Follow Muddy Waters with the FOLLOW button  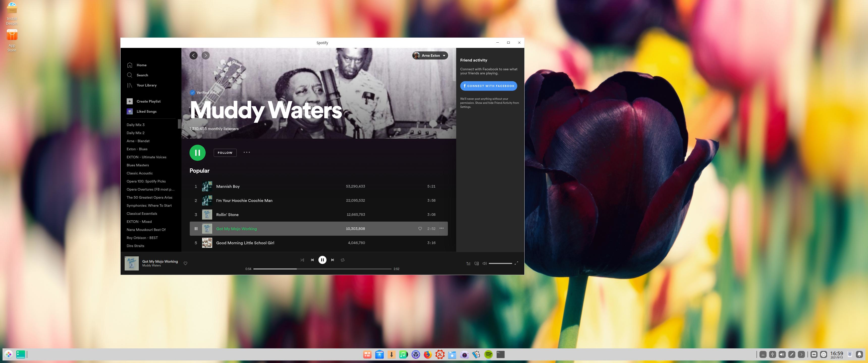[x=225, y=153]
